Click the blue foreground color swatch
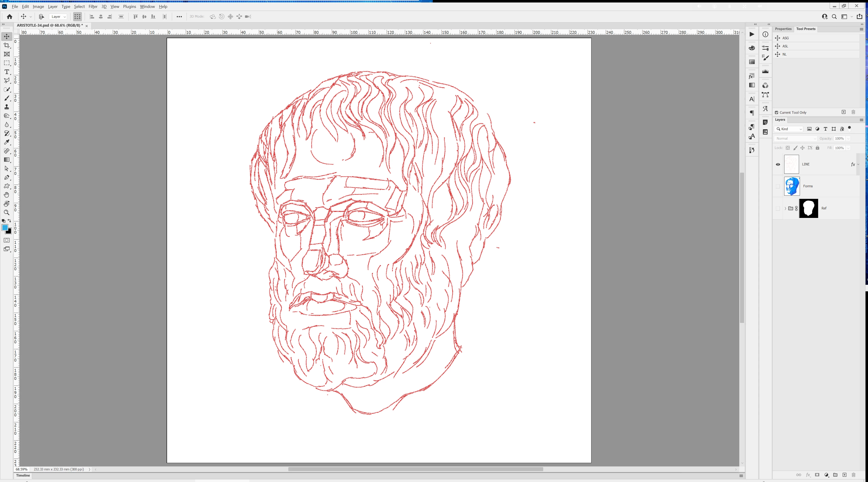 [x=5, y=228]
